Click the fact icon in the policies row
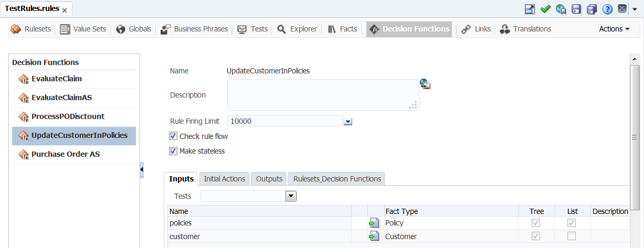 coord(374,223)
